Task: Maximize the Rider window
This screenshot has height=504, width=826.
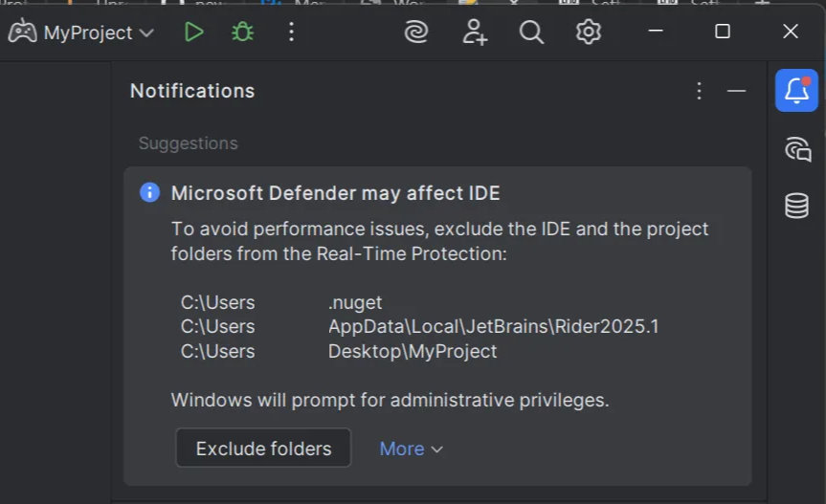Action: 723,32
